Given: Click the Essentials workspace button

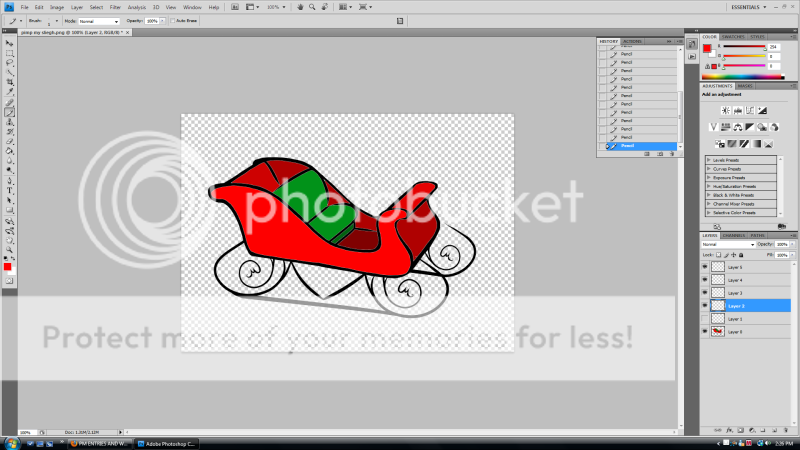Looking at the screenshot, I should click(x=746, y=7).
